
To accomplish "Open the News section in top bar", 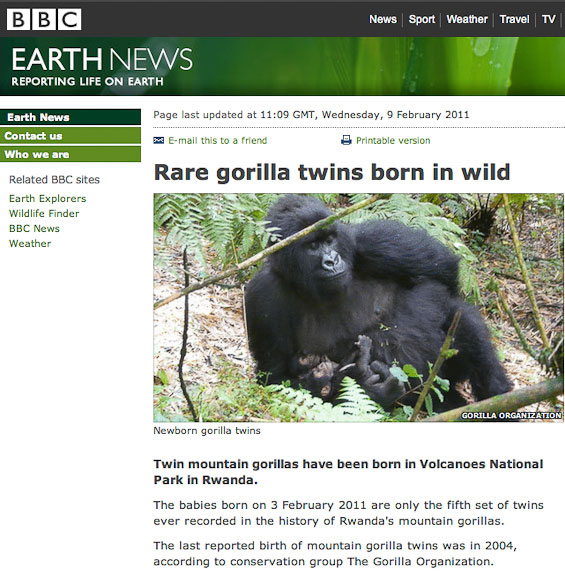I will coord(383,19).
